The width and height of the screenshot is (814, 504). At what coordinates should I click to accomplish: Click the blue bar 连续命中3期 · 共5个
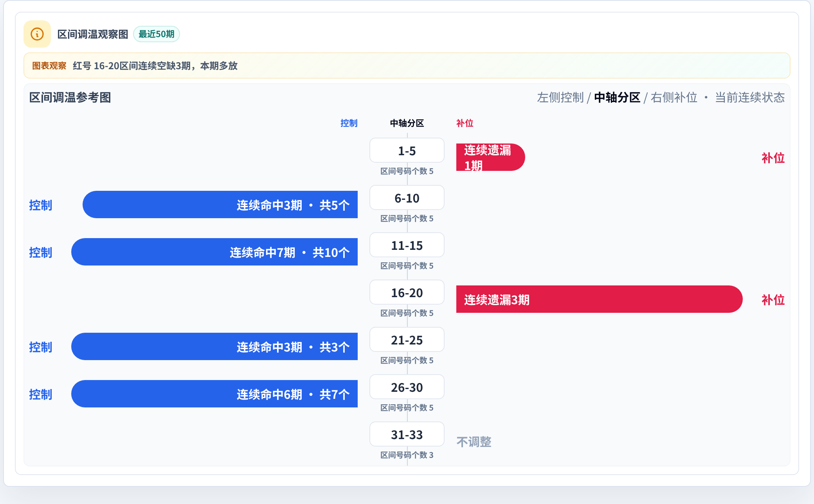click(x=220, y=204)
